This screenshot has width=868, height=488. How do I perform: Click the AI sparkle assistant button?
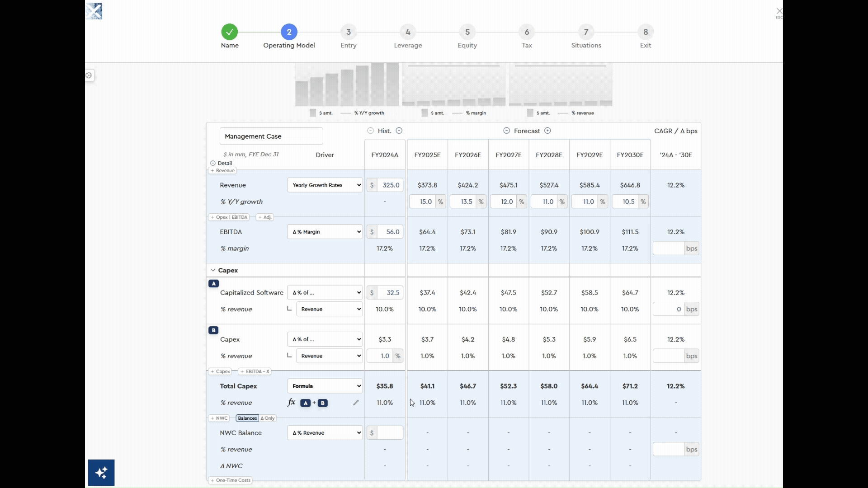[x=101, y=473]
